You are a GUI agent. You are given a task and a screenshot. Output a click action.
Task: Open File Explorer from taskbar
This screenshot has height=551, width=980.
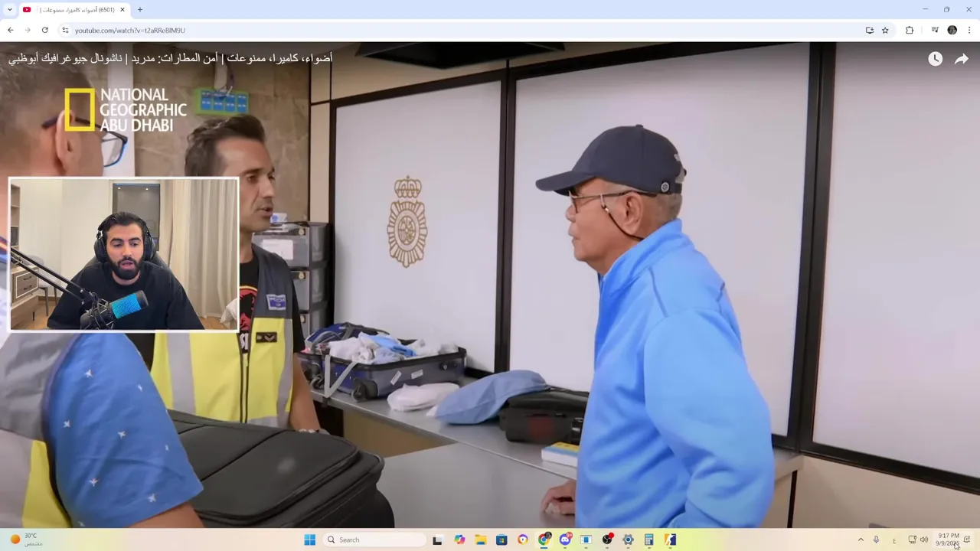click(481, 540)
